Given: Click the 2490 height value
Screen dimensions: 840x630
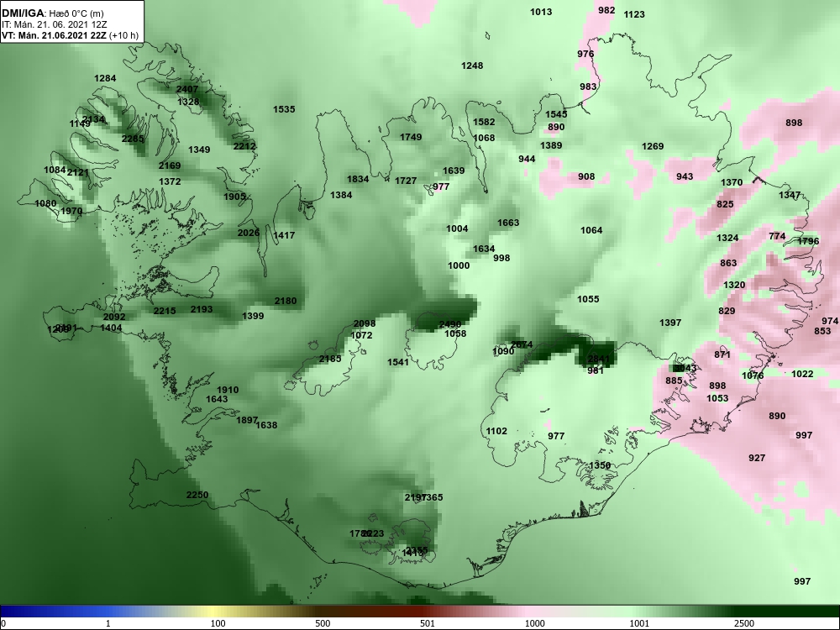Looking at the screenshot, I should 450,324.
